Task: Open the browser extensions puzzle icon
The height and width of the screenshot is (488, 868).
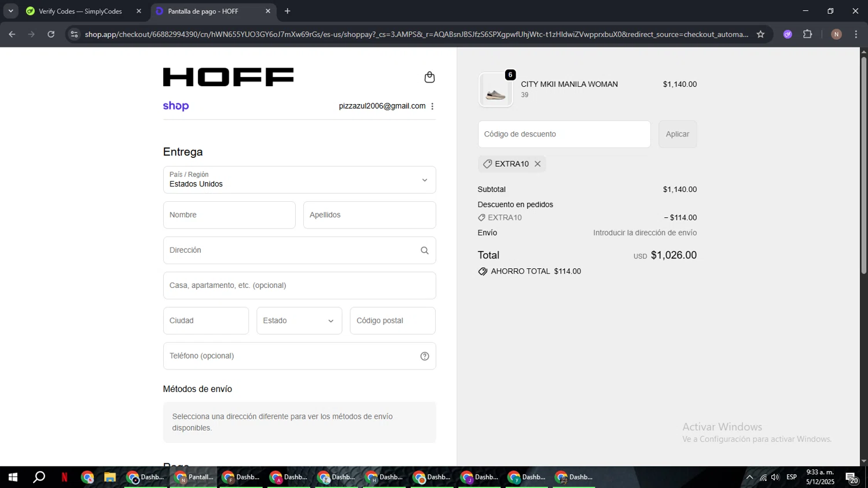Action: pos(808,34)
